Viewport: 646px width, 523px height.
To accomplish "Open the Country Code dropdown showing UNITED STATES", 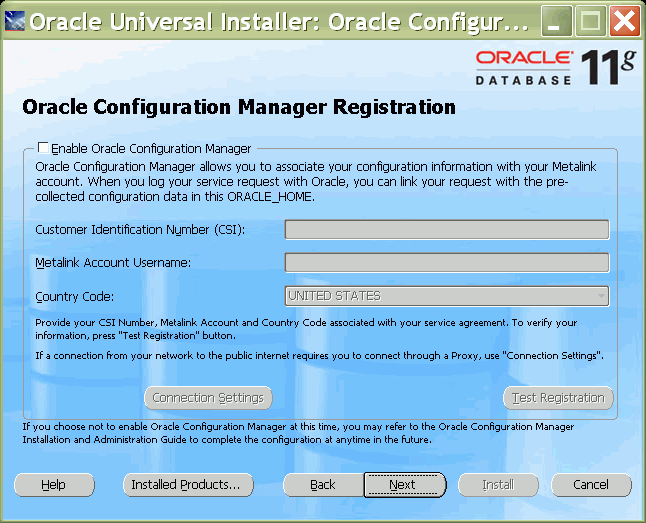I will point(446,296).
